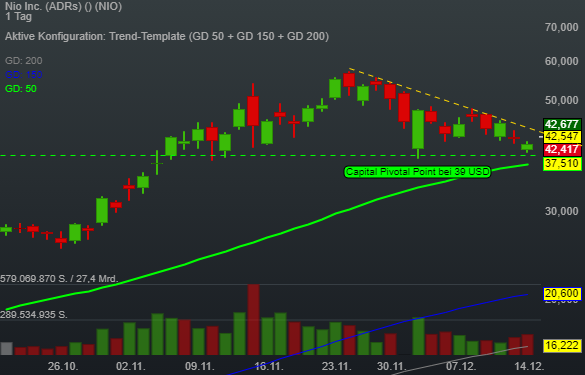This screenshot has width=585, height=375.
Task: Click the 16.11. date axis label
Action: [x=269, y=366]
